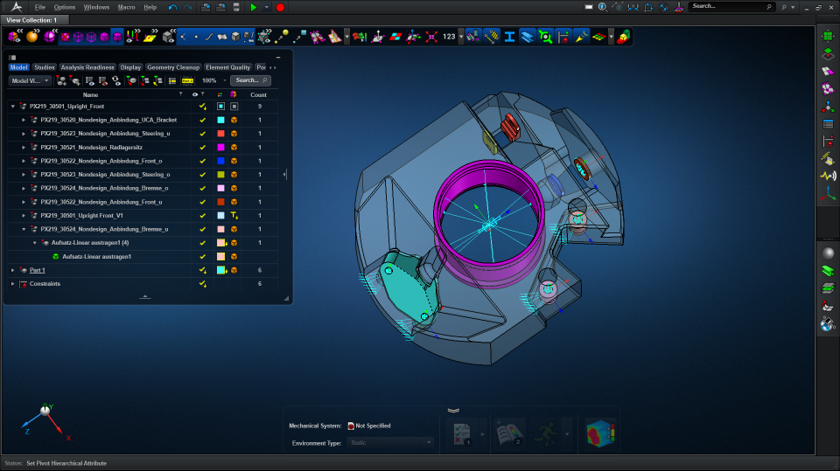Click the green Run macro play button
This screenshot has width=840, height=471.
(253, 7)
